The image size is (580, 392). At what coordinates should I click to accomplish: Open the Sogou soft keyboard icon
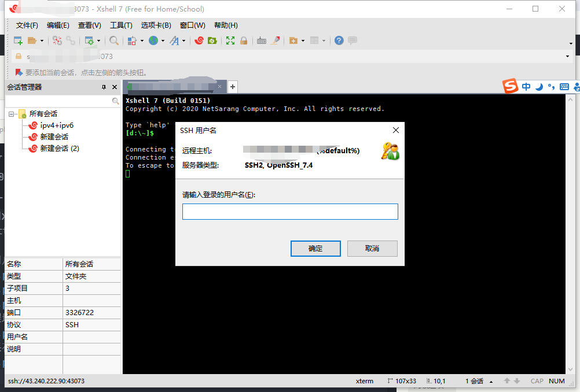click(564, 87)
